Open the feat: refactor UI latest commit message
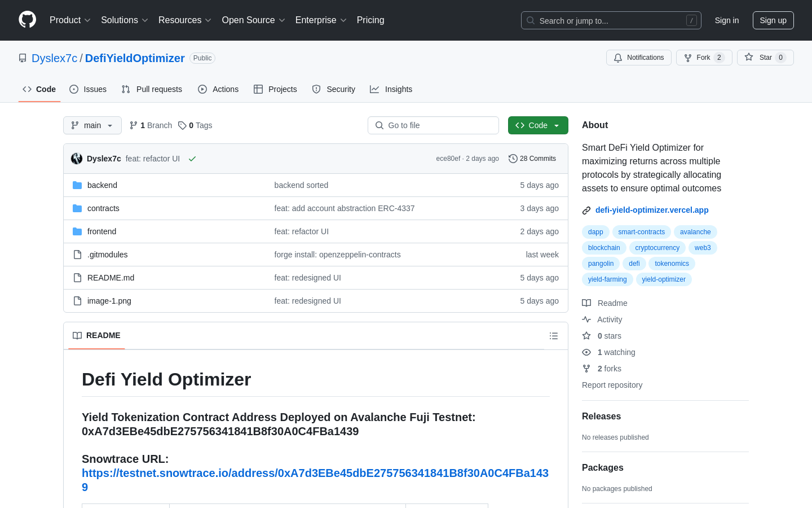This screenshot has width=812, height=508. point(153,159)
